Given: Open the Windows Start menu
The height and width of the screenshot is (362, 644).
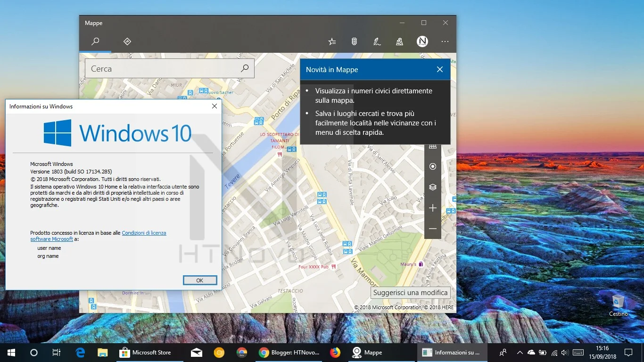Looking at the screenshot, I should [11, 353].
